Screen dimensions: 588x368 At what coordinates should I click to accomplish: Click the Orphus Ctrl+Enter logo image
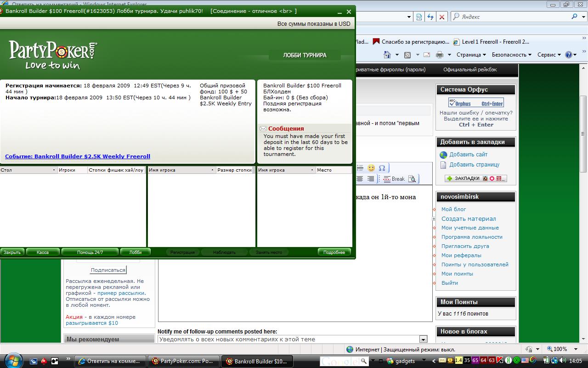click(476, 103)
